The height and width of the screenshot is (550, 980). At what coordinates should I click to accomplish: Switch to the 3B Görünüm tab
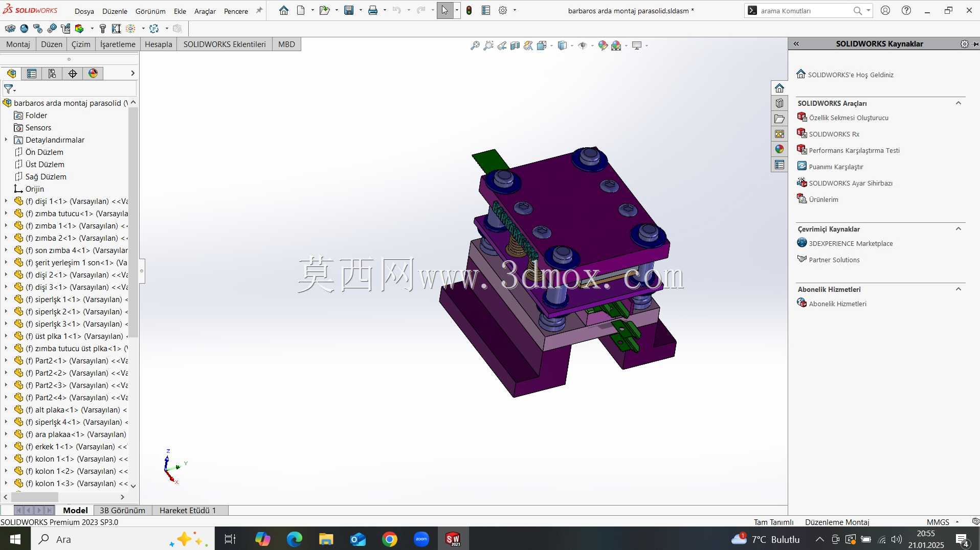pos(122,510)
